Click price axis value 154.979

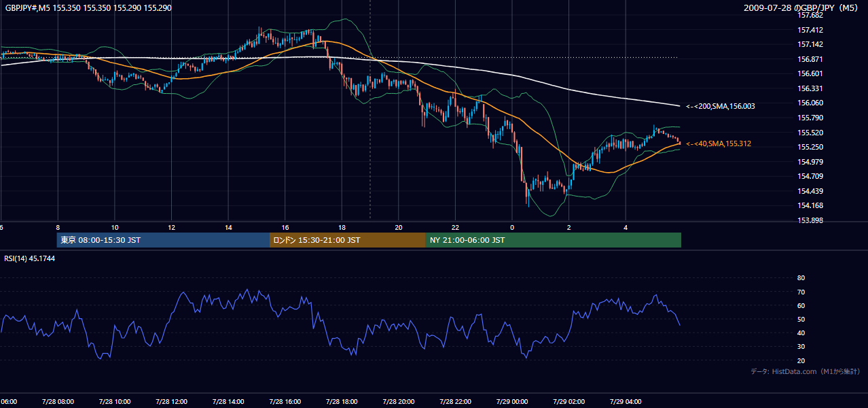pos(811,162)
